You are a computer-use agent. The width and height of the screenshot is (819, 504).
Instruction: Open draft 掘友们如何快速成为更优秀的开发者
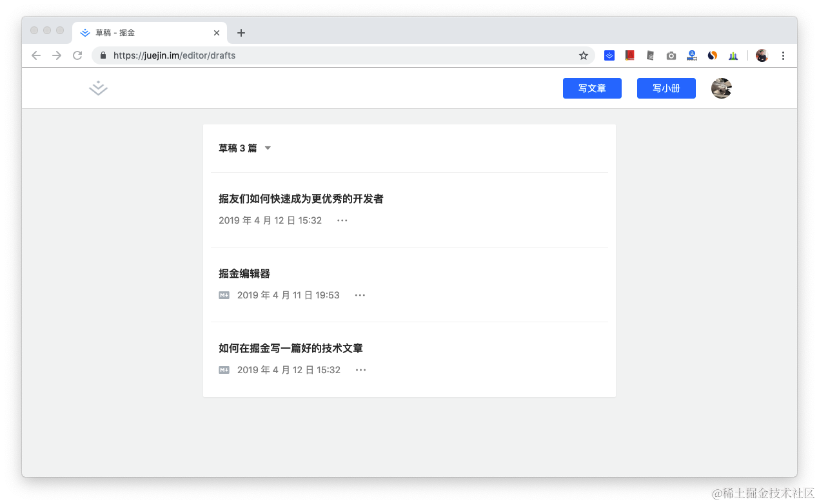click(301, 199)
